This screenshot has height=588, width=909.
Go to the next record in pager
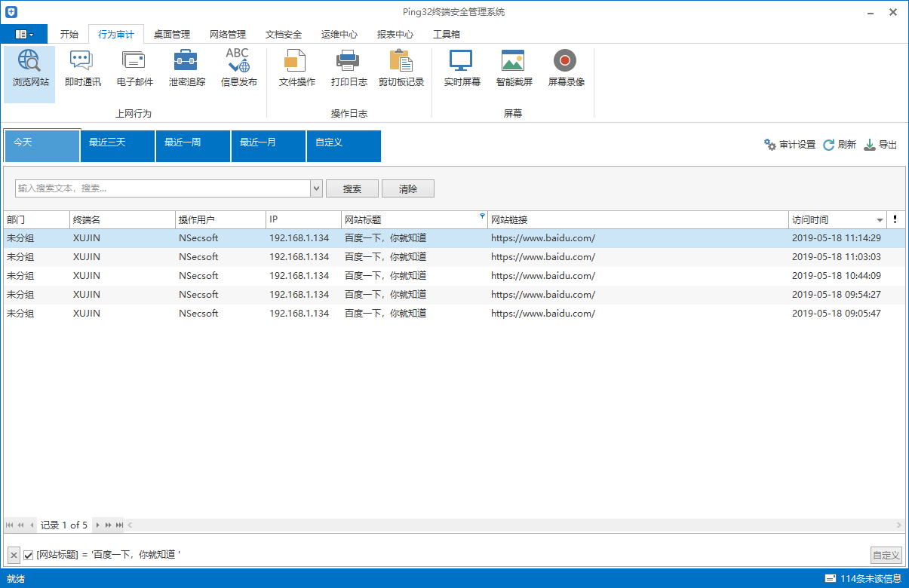(97, 525)
